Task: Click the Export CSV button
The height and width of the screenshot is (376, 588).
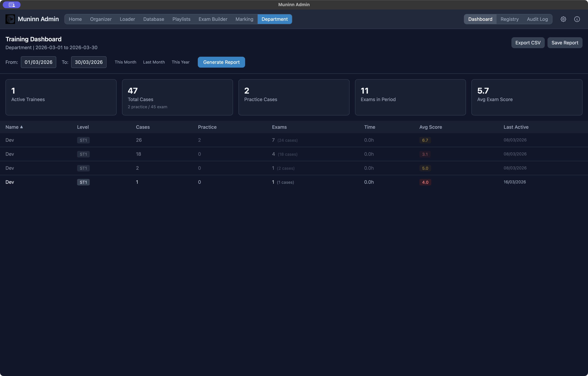Action: click(x=528, y=43)
